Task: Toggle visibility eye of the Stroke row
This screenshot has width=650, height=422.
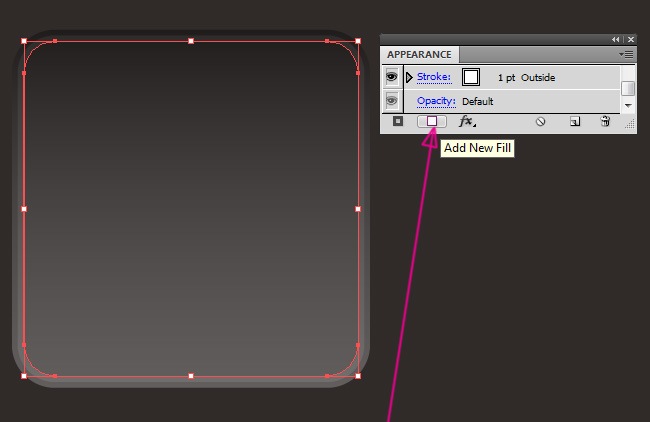Action: pos(391,77)
